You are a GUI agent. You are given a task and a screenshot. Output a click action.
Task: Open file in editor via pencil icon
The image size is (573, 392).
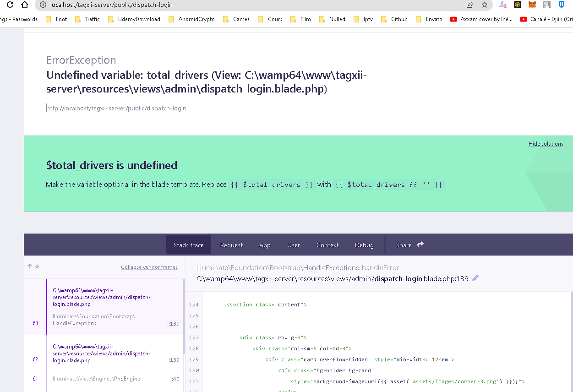tap(475, 278)
